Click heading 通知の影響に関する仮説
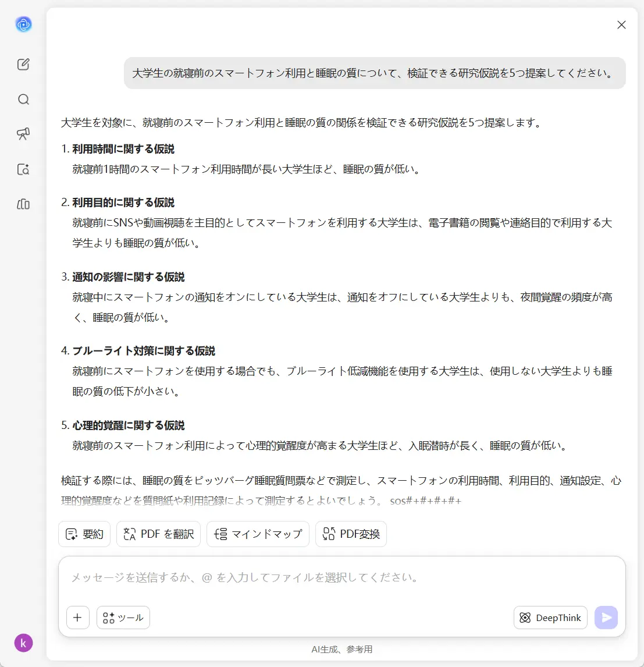 pos(129,277)
